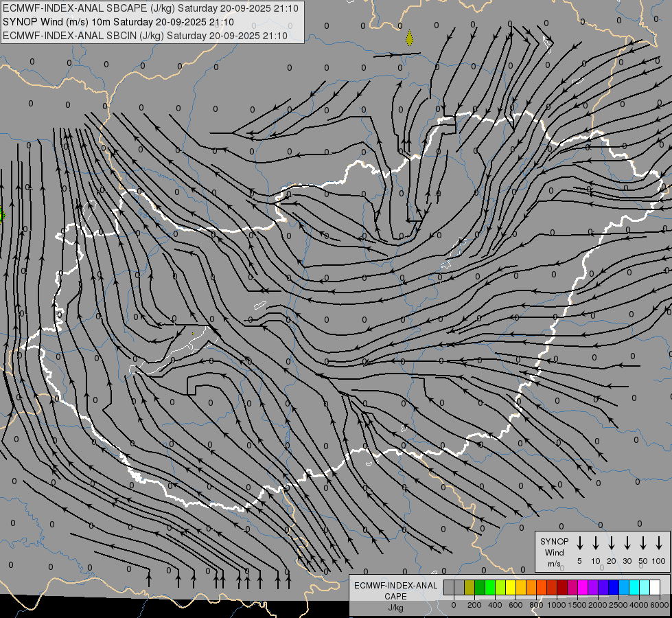
Task: Click the SBCIN title line in header box
Action: coord(145,36)
